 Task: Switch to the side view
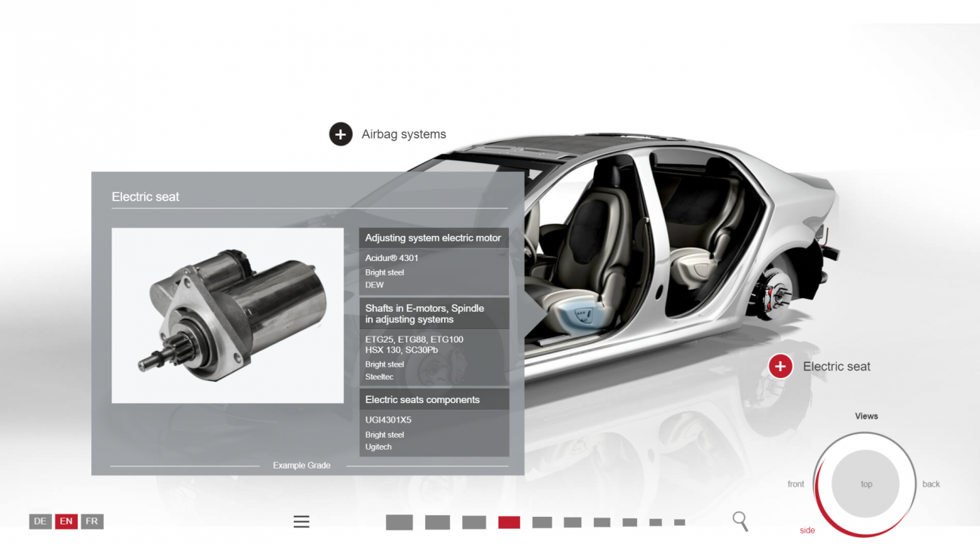pos(807,530)
